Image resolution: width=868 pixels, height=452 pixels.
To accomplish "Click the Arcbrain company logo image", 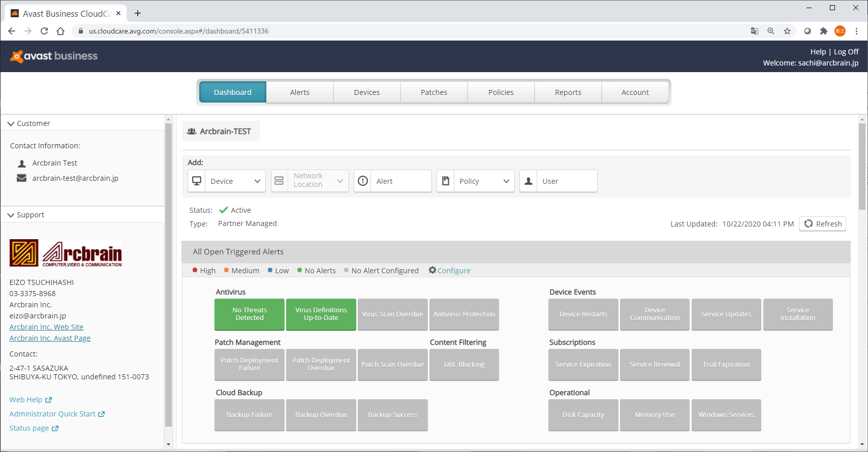I will pyautogui.click(x=66, y=253).
